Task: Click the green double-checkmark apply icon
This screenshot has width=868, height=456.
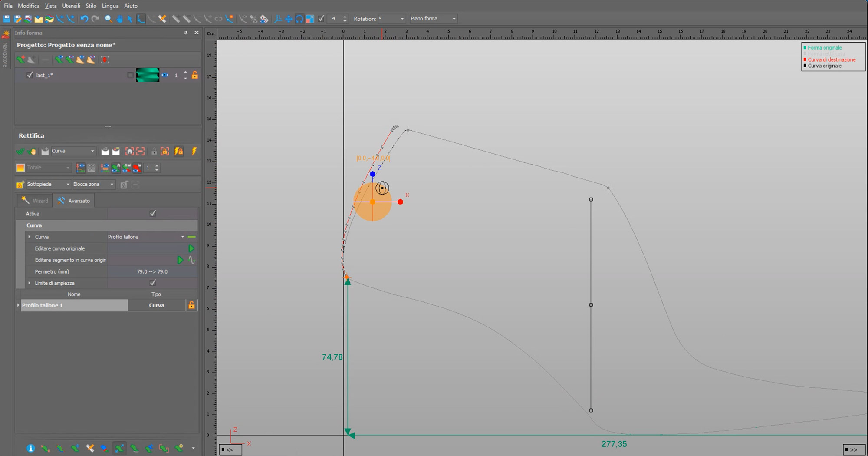Action: [20, 151]
